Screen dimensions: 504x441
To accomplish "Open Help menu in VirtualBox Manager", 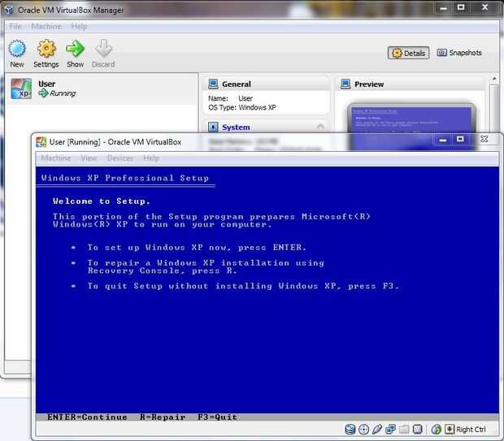I will coord(79,26).
